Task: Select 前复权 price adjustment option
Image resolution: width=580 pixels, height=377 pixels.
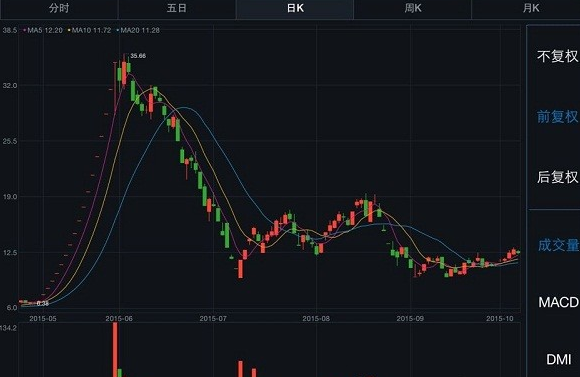Action: tap(557, 117)
